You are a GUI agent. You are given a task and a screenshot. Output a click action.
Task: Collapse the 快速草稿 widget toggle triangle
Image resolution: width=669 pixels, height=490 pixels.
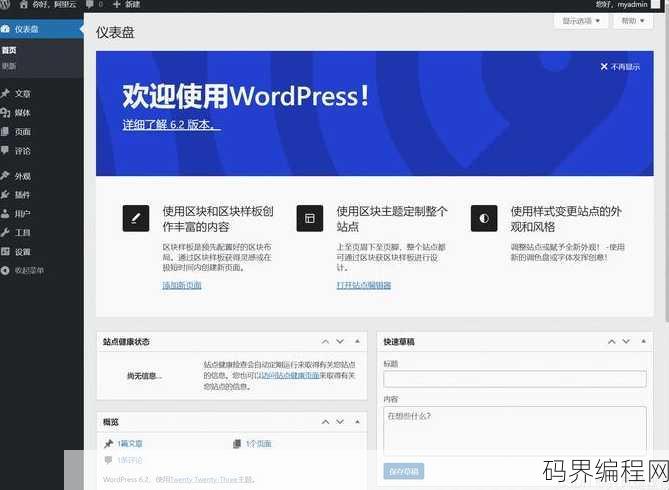643,341
